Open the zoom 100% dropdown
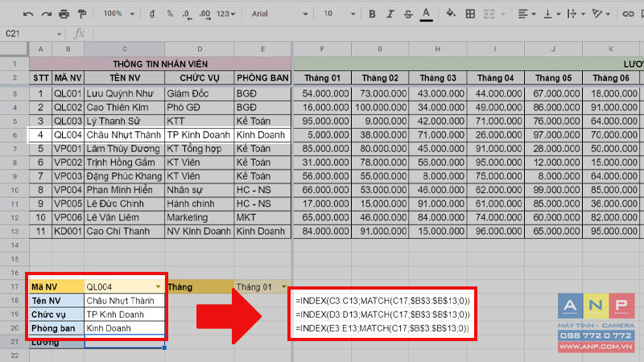Image resolution: width=644 pixels, height=362 pixels. (118, 14)
